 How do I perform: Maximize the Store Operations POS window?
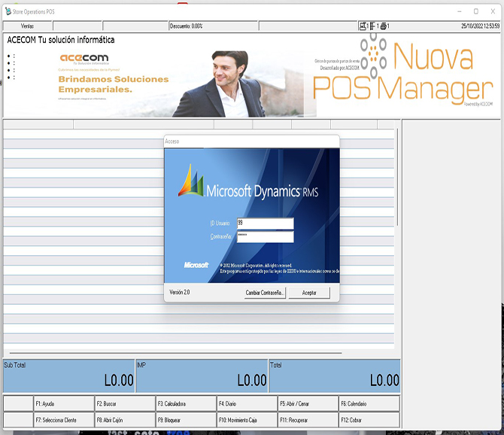[476, 11]
